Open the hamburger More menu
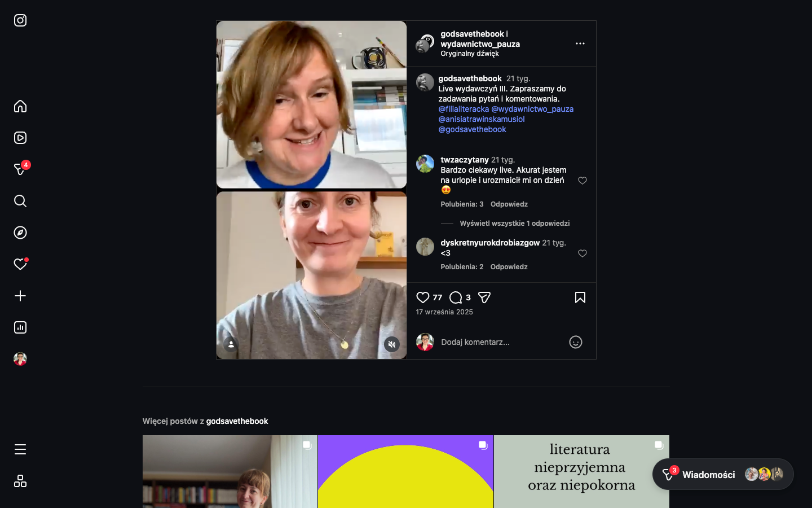 click(x=20, y=449)
